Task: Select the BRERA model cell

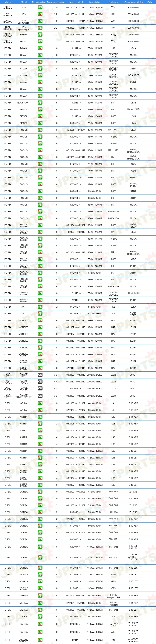Action: pyautogui.click(x=24, y=35)
